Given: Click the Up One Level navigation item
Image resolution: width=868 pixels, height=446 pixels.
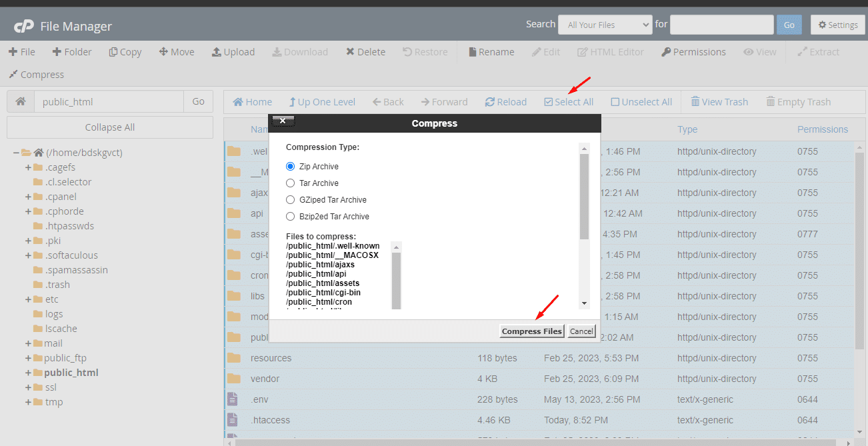Looking at the screenshot, I should point(292,102).
